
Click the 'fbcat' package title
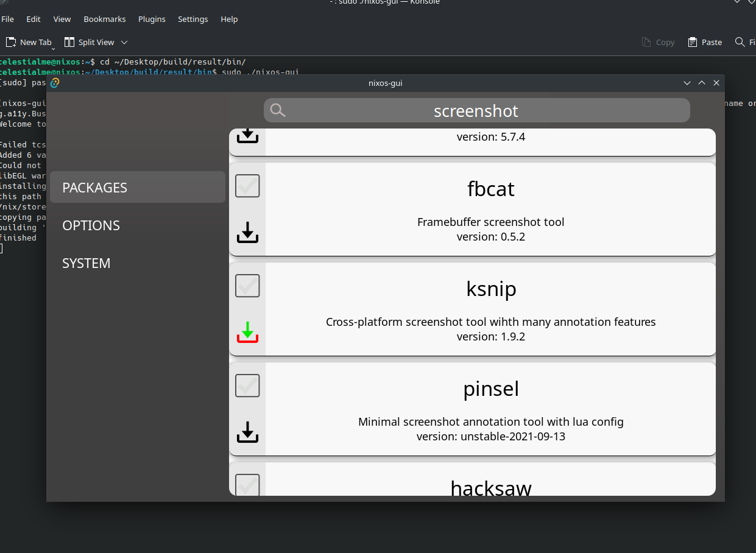[491, 189]
